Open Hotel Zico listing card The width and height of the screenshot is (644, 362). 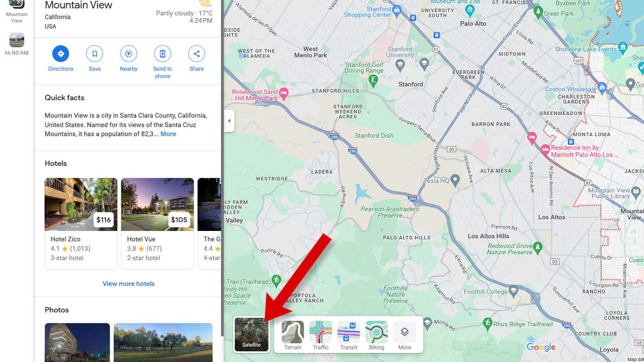point(81,224)
